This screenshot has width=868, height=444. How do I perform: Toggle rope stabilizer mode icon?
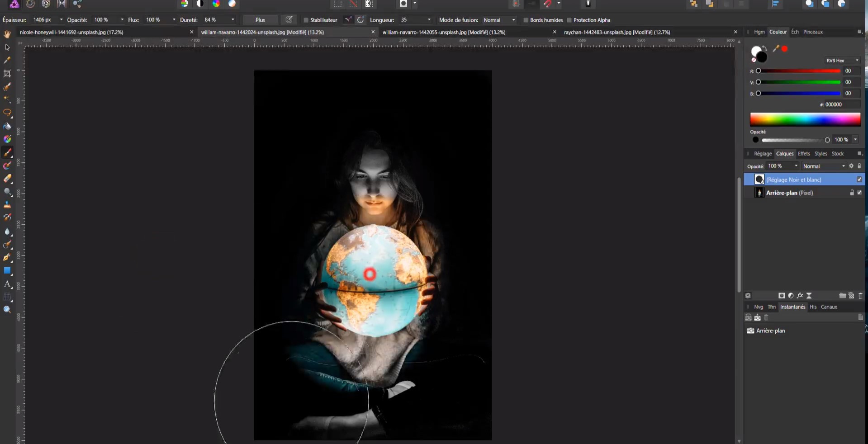348,20
